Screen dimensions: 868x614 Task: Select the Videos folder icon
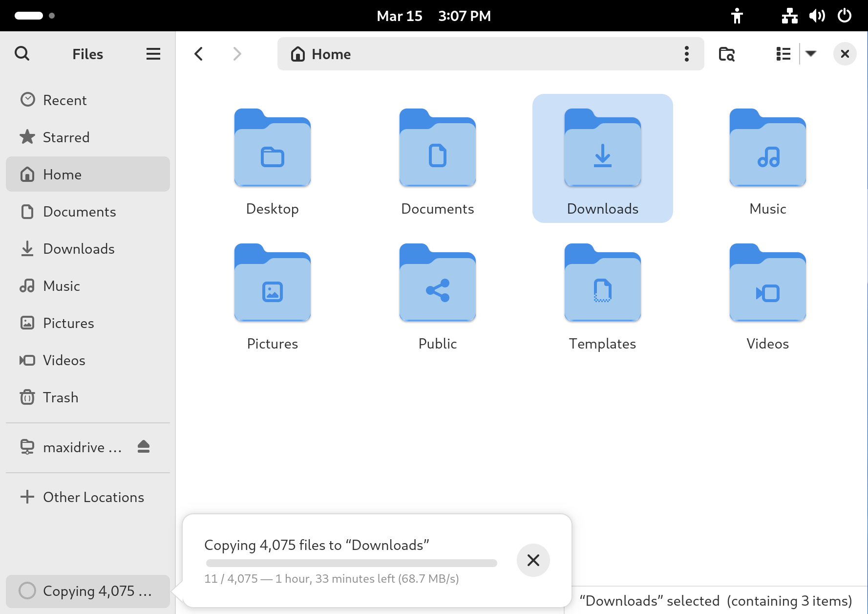tap(767, 284)
